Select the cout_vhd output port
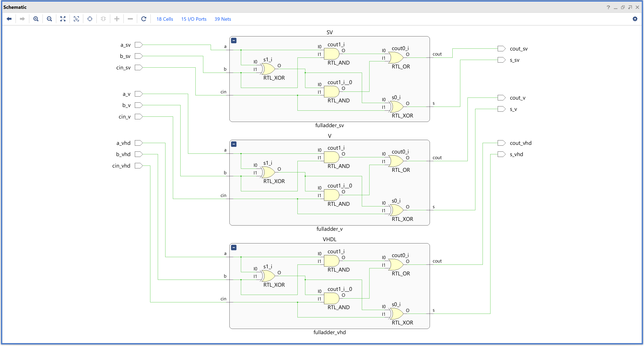 [x=501, y=143]
